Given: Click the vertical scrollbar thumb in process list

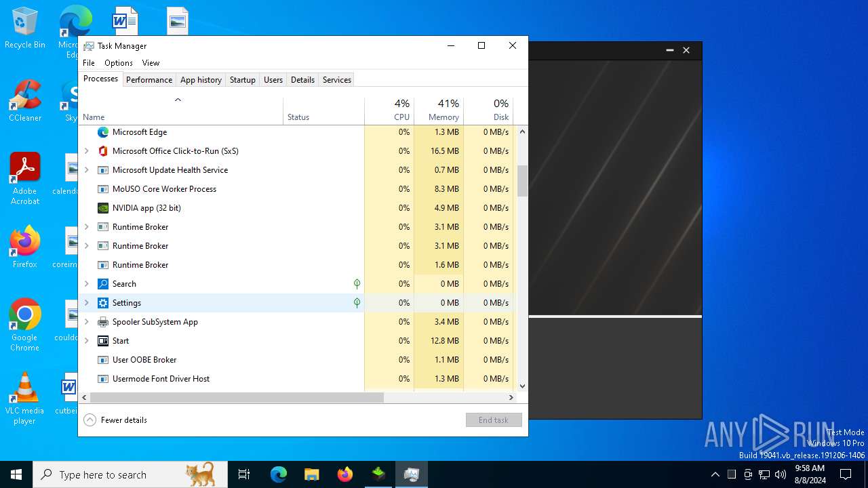Looking at the screenshot, I should tap(522, 181).
